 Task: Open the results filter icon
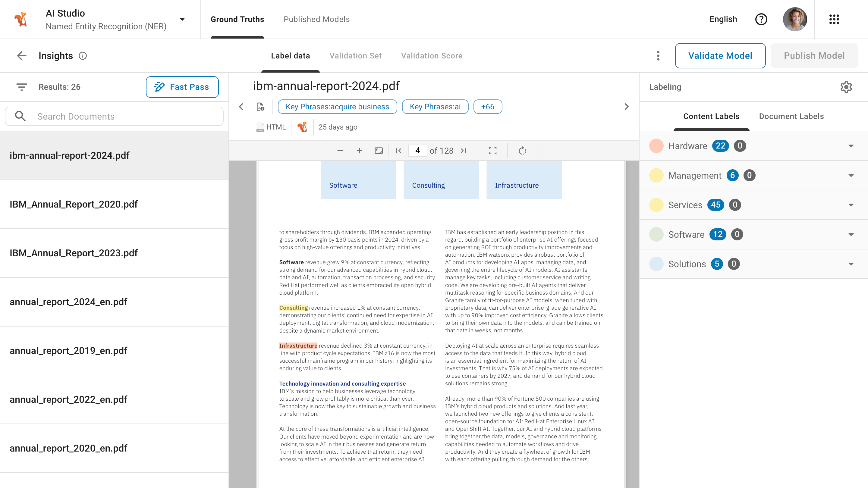(22, 87)
